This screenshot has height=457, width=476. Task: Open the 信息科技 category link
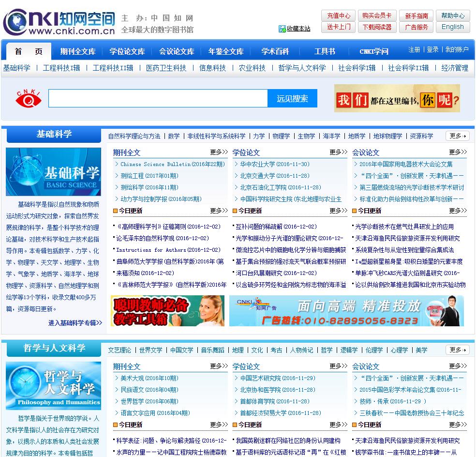[212, 68]
